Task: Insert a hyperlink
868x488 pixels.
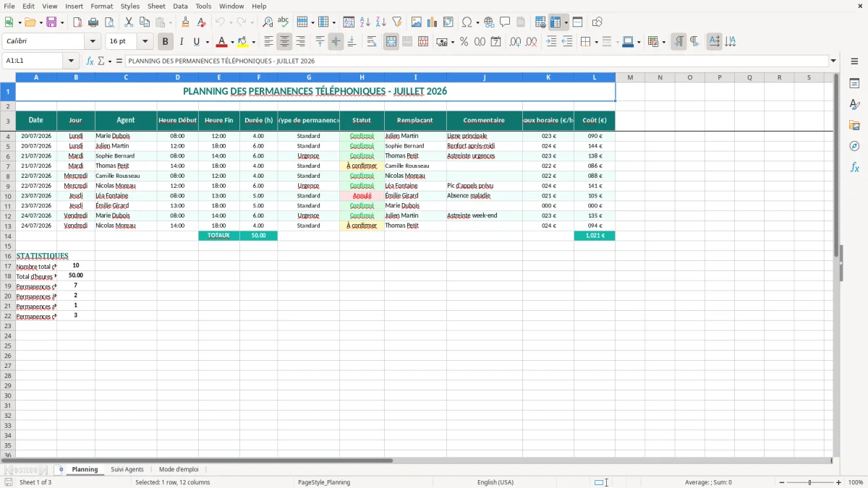Action: pyautogui.click(x=489, y=22)
